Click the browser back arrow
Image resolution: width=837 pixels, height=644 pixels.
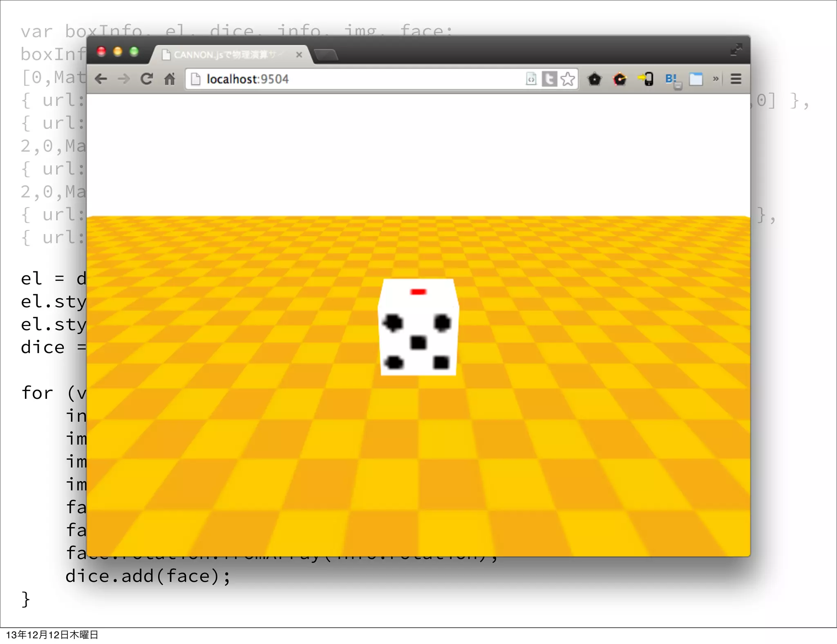coord(101,79)
